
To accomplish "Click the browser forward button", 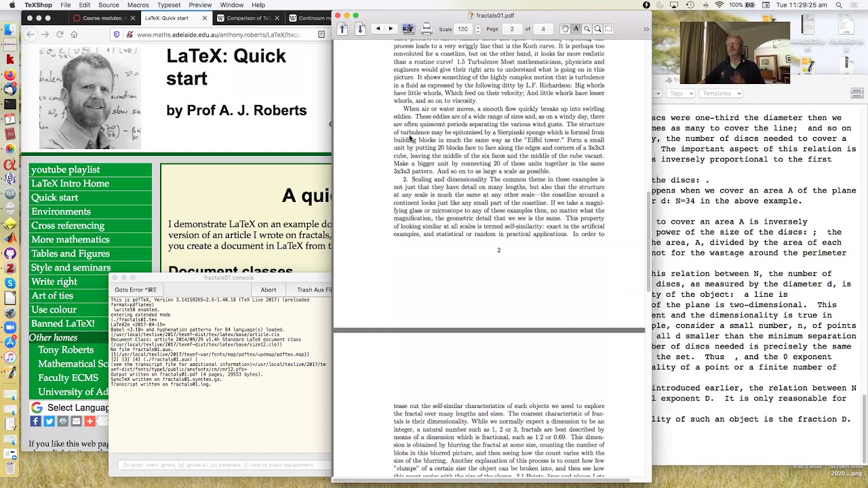I will pos(45,35).
